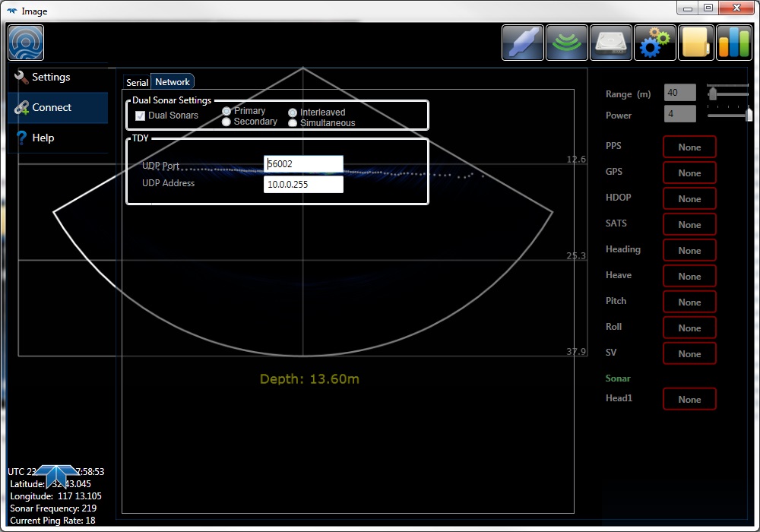760x532 pixels.
Task: Click the sonar logo button at top left
Action: [26, 43]
